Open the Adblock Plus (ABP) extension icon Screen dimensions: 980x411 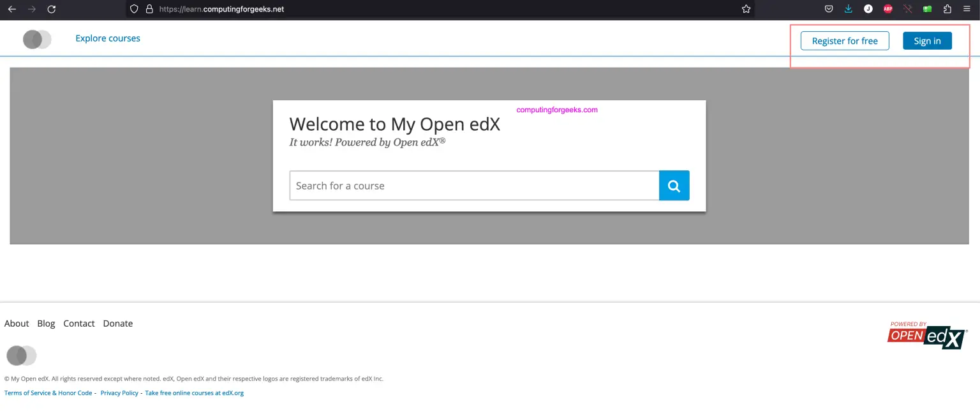point(887,8)
